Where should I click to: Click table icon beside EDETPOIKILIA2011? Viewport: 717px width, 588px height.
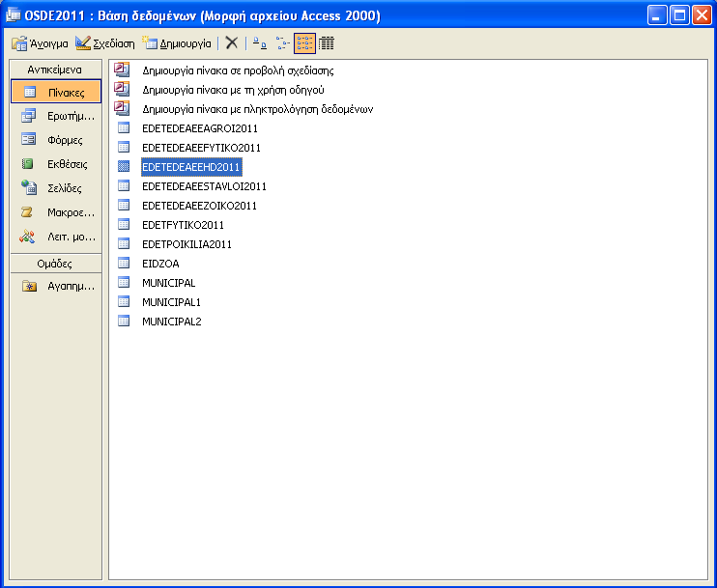(x=124, y=243)
